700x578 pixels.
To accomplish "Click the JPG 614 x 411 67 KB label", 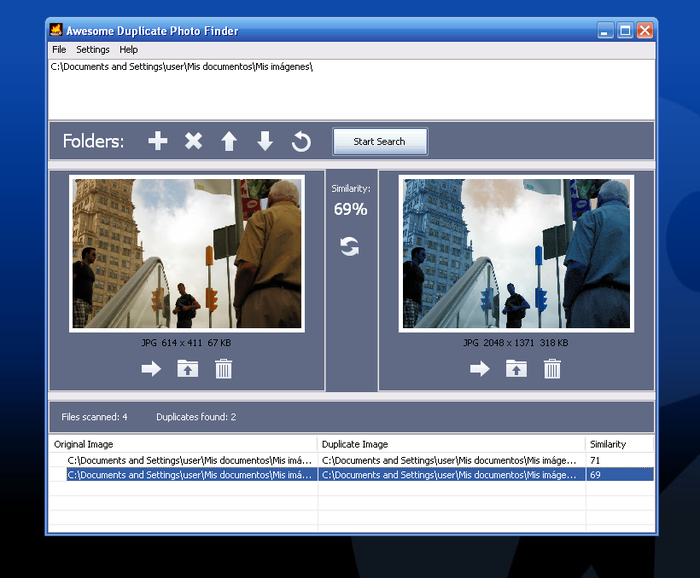I will [186, 343].
